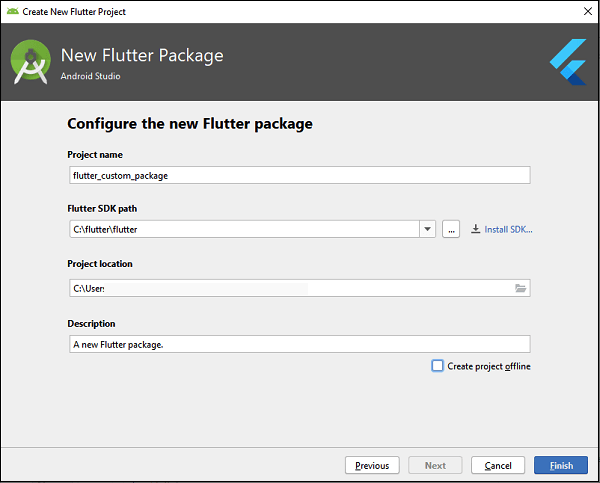Close the Create New Flutter Project dialog
The image size is (600, 483).
point(588,11)
